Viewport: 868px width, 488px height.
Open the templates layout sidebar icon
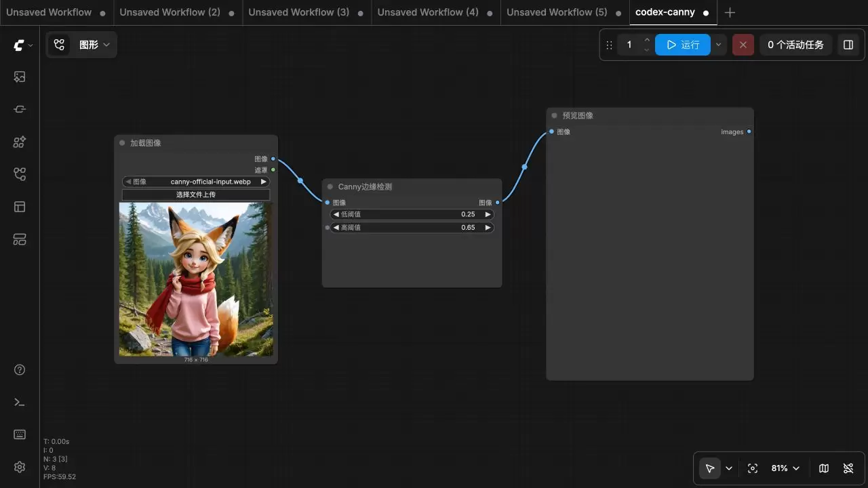coord(20,207)
